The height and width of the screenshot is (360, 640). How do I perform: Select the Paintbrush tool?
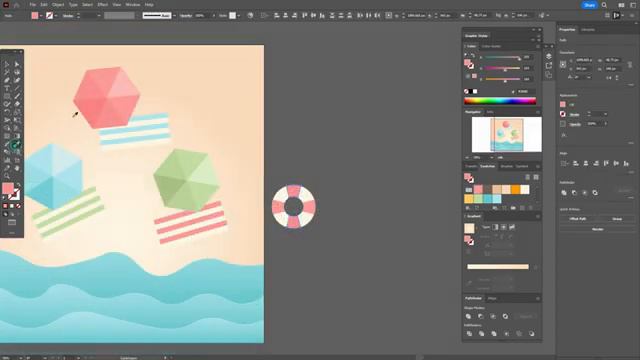pos(17,96)
